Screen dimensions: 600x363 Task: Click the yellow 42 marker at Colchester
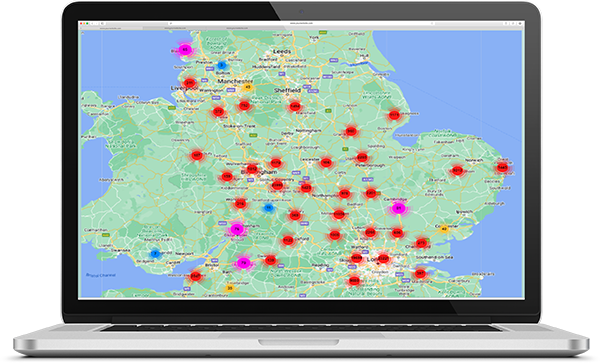(444, 229)
